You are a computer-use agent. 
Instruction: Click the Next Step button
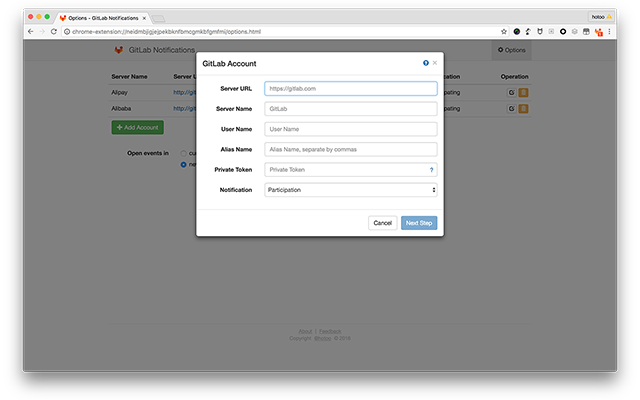pyautogui.click(x=419, y=223)
